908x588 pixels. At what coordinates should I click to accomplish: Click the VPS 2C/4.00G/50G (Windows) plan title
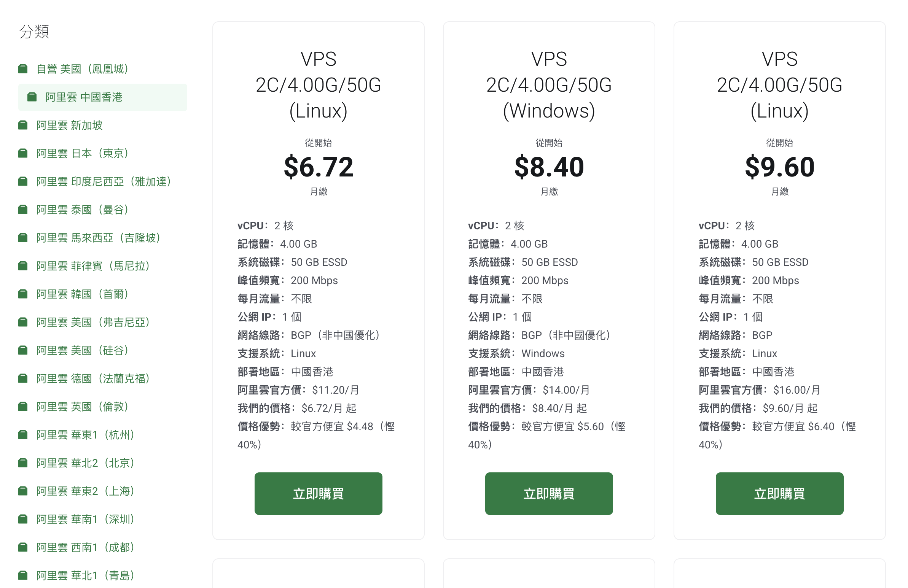tap(549, 85)
